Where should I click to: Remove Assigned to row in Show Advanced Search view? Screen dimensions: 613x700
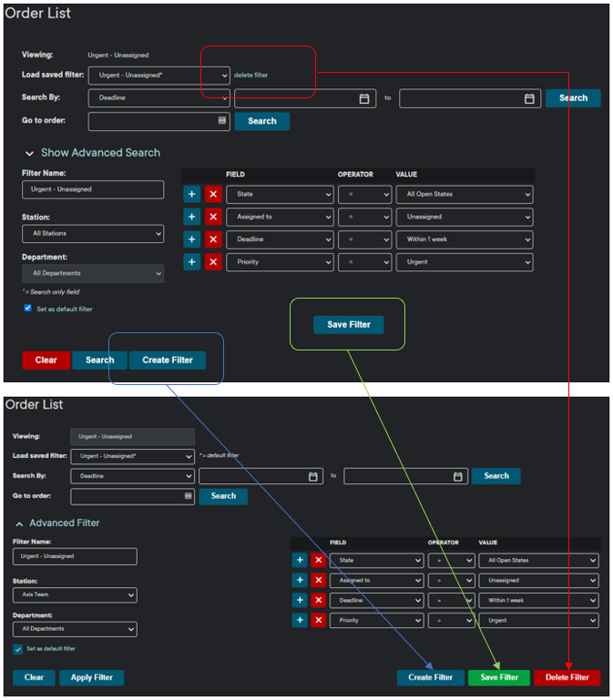pyautogui.click(x=213, y=217)
